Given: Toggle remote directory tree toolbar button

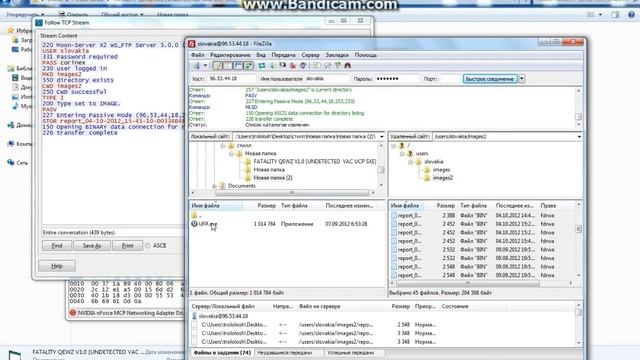Looking at the screenshot, I should coord(238,66).
